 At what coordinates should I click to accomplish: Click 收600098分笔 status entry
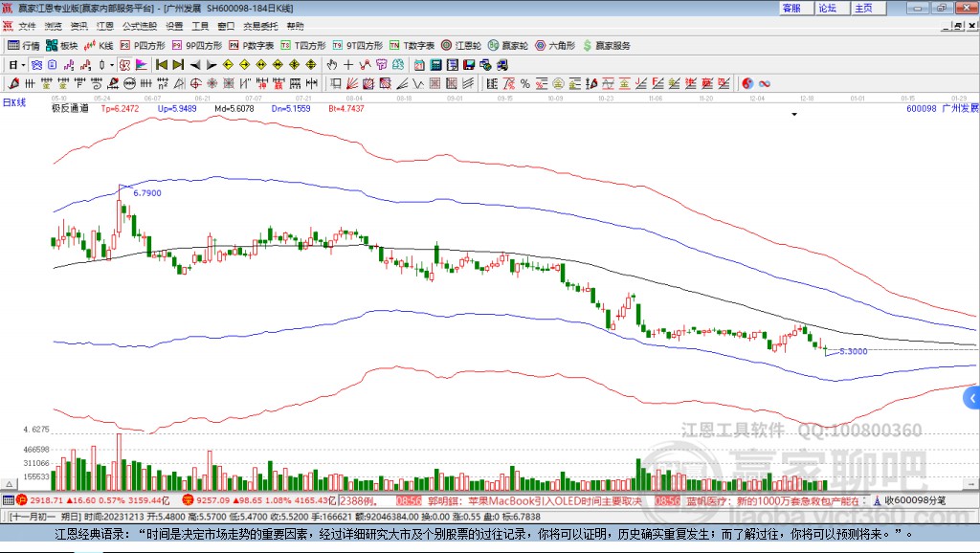(915, 500)
